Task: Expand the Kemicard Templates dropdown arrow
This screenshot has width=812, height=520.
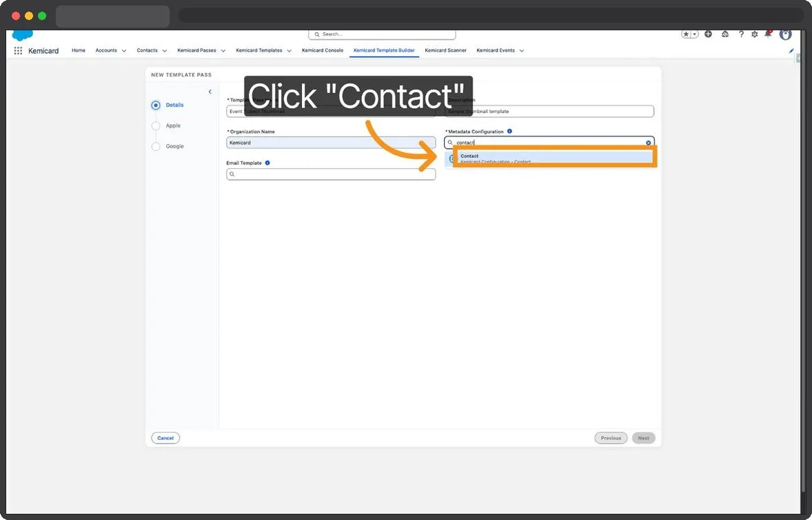Action: pos(289,51)
